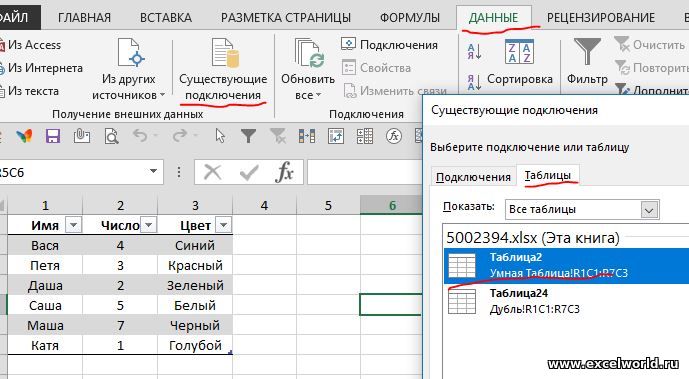The image size is (689, 379).
Task: Click Повторить filter button
Action: 651,68
